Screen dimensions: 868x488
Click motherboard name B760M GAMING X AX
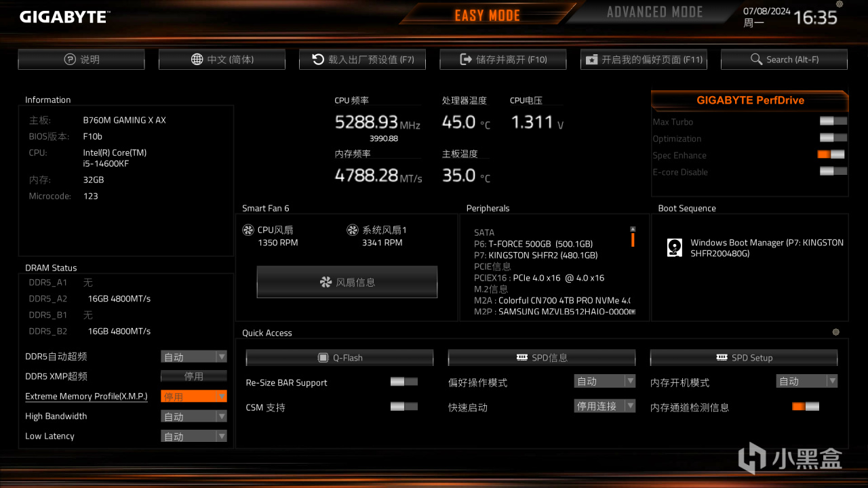coord(125,120)
